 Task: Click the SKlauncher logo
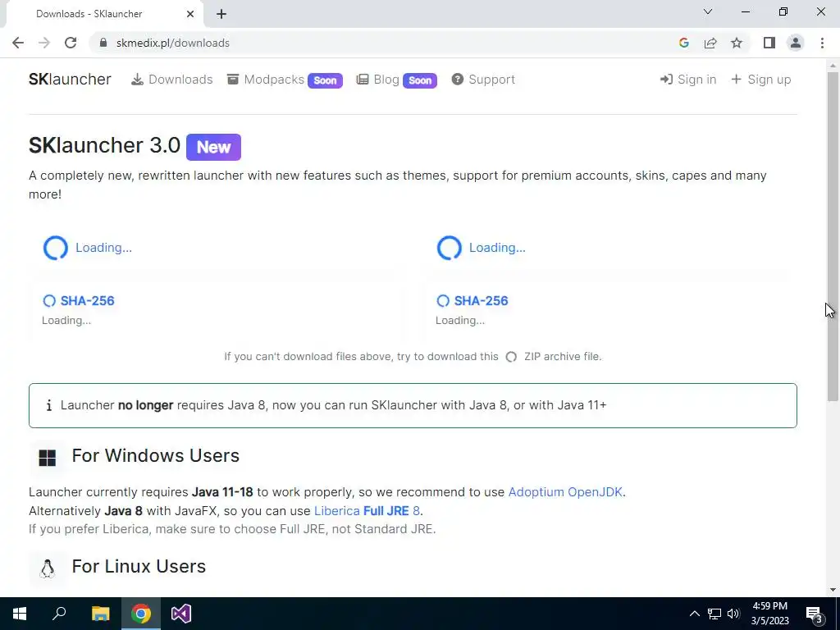(x=70, y=80)
